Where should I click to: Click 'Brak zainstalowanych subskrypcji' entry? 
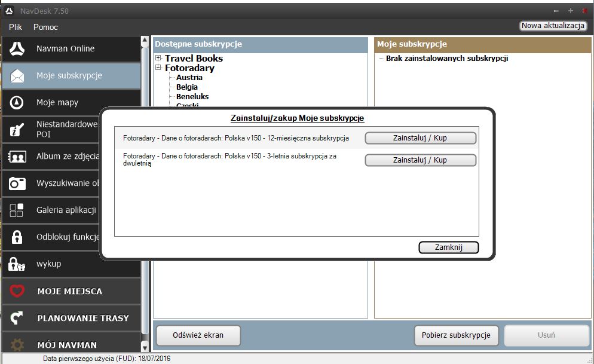click(447, 59)
